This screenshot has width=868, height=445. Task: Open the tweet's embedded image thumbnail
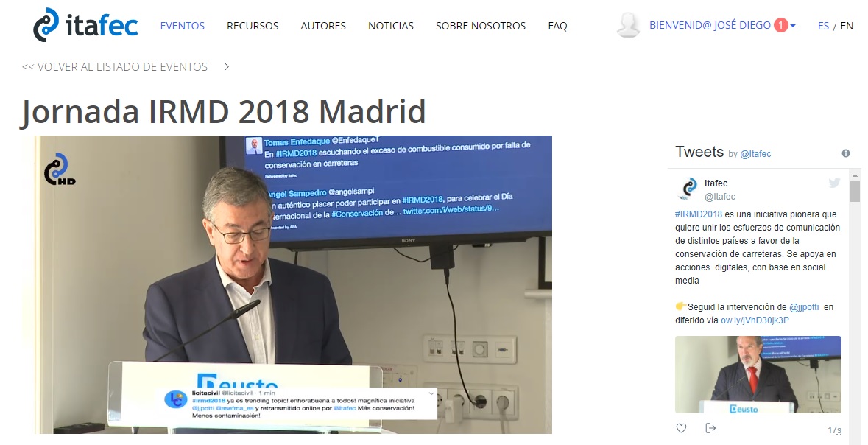coord(758,374)
